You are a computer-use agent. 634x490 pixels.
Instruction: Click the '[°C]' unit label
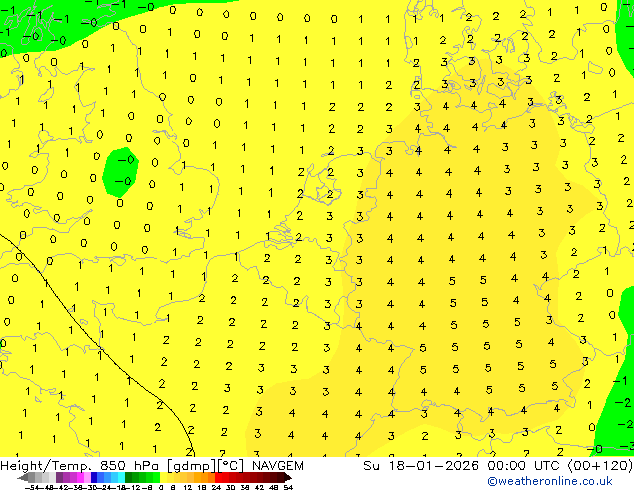(231, 466)
